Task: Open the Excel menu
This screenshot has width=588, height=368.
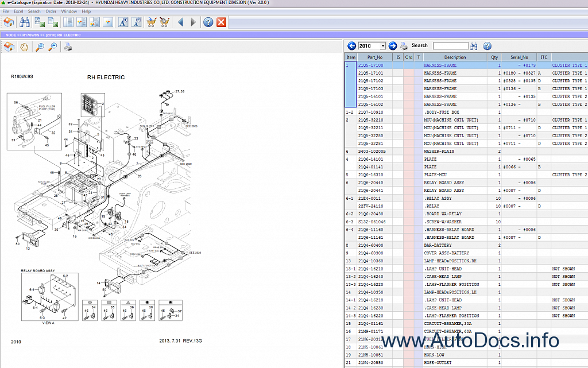Action: [x=18, y=11]
